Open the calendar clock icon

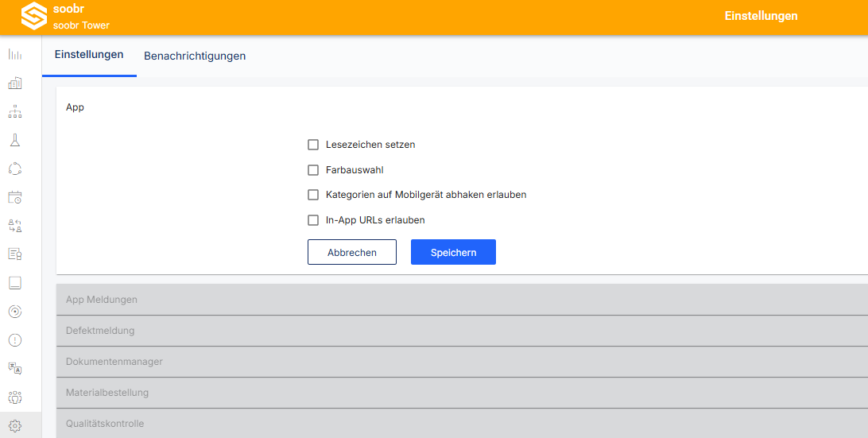(15, 197)
